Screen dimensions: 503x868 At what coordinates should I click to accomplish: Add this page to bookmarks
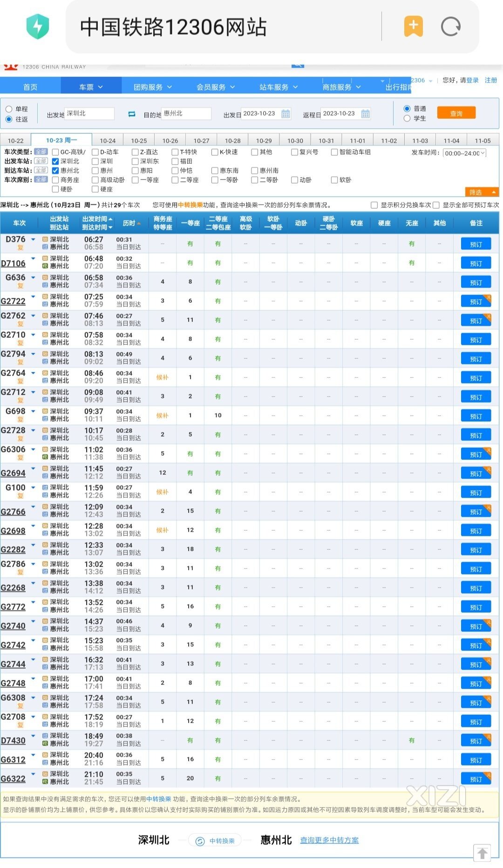[414, 26]
